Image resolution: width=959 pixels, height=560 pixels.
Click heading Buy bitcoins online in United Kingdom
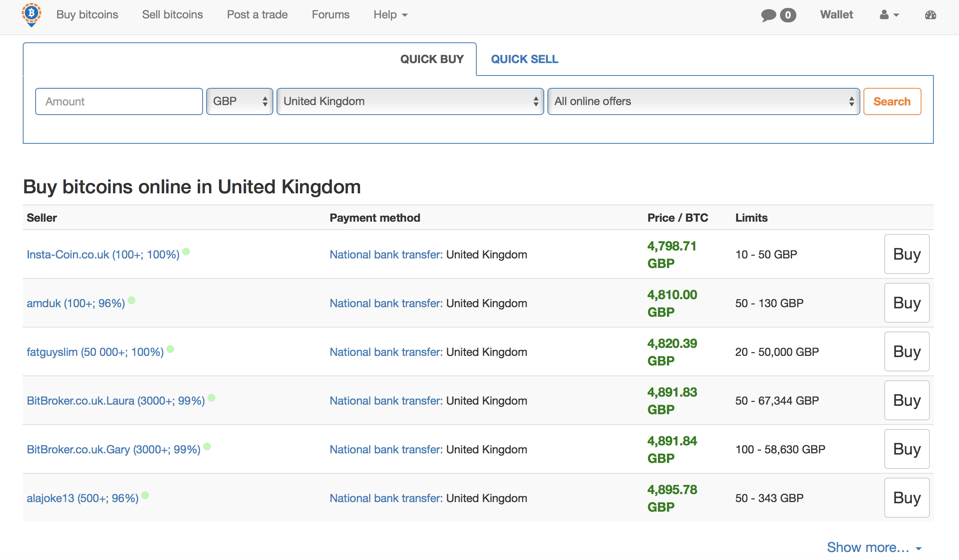click(192, 187)
